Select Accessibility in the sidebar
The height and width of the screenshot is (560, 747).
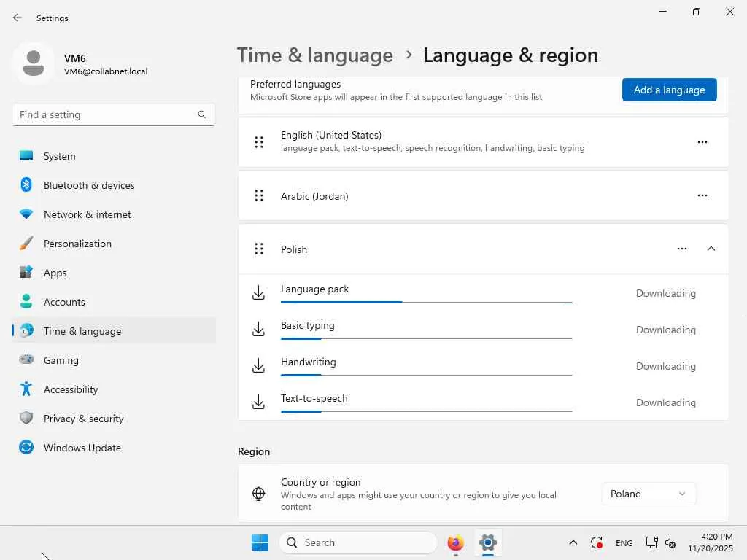pyautogui.click(x=71, y=389)
